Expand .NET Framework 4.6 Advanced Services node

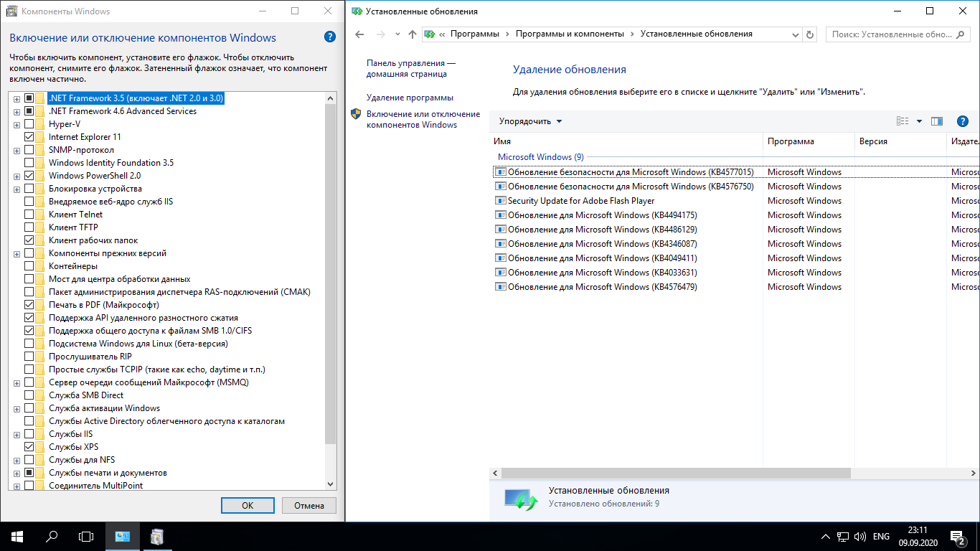click(x=17, y=111)
